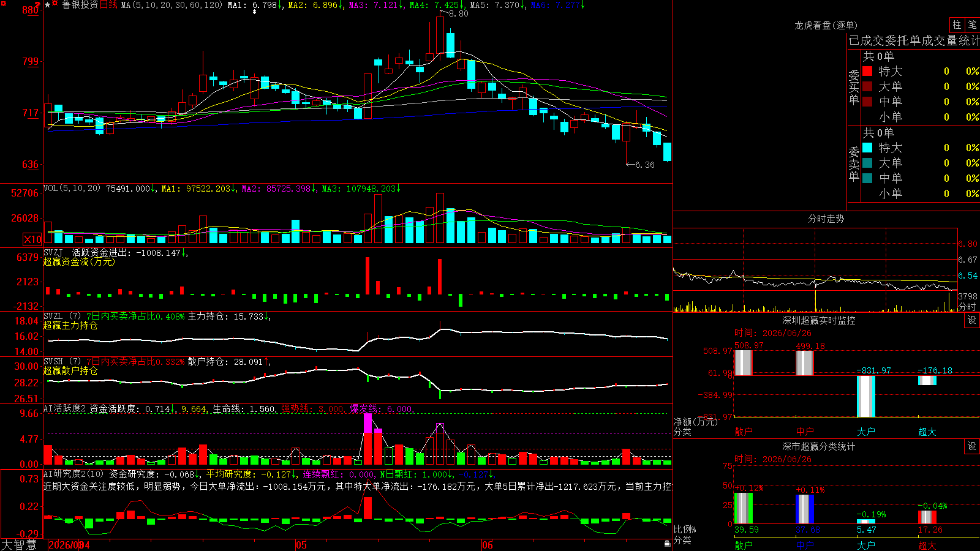Click the 超赢资金流(万元) label
The image size is (980, 551).
point(79,261)
